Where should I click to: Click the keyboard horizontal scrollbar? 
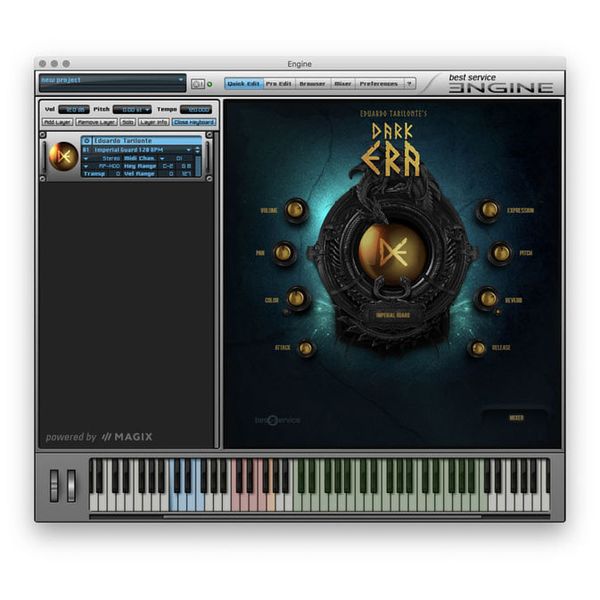(x=322, y=517)
